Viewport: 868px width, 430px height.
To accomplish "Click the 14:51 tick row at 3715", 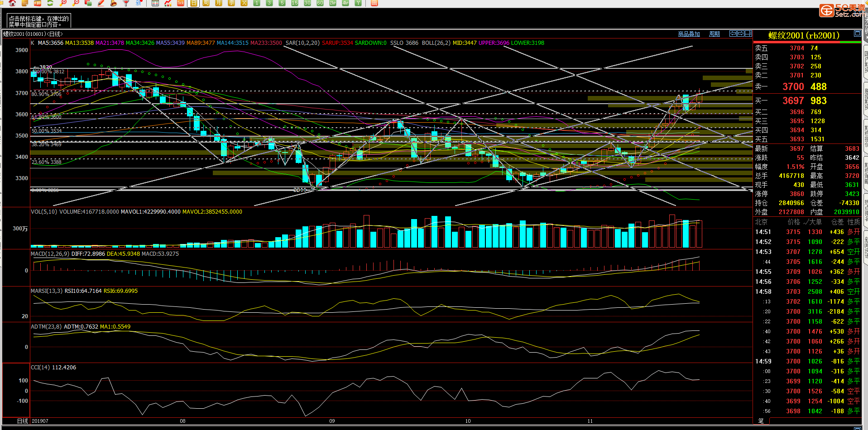I will (807, 232).
